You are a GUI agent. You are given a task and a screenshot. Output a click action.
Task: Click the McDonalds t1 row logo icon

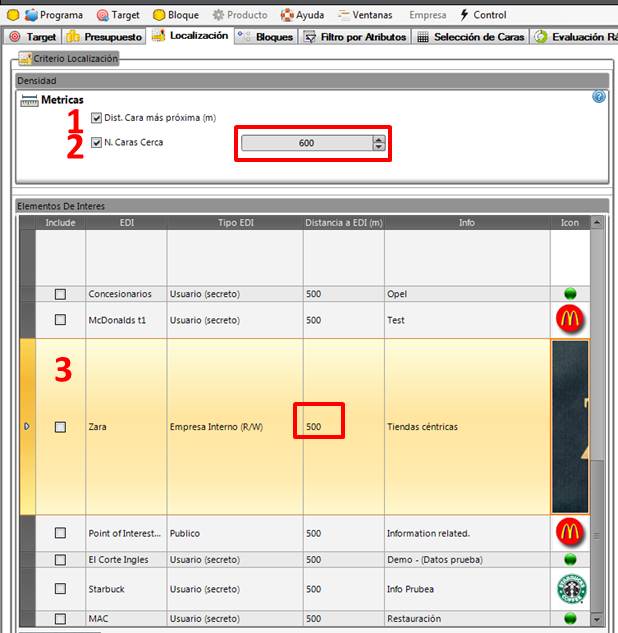(570, 320)
